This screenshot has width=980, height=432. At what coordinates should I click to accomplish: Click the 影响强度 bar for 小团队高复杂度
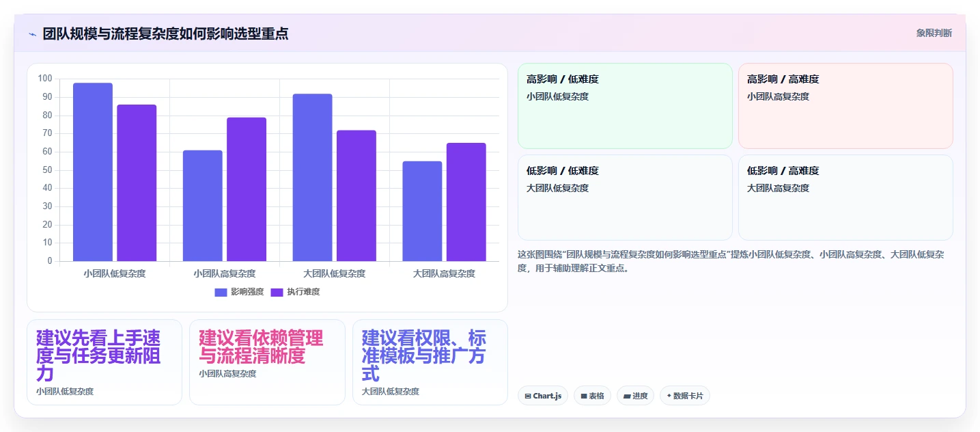pyautogui.click(x=203, y=206)
